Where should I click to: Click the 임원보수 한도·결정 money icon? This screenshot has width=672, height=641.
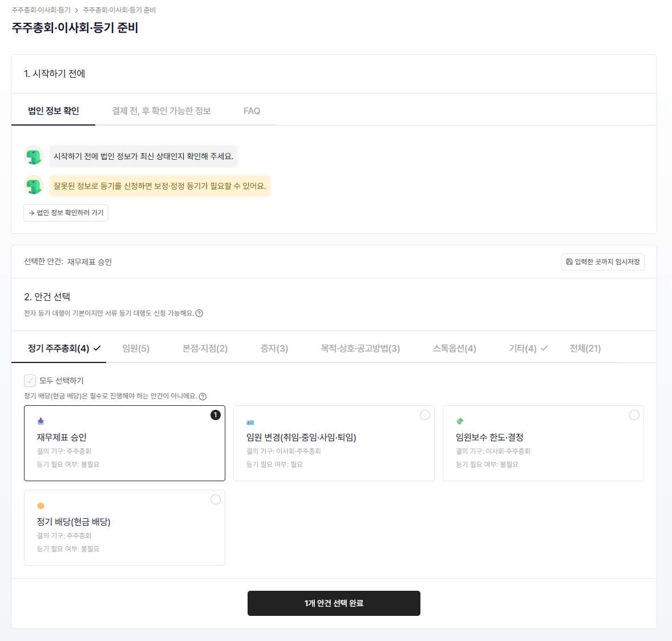pyautogui.click(x=460, y=421)
